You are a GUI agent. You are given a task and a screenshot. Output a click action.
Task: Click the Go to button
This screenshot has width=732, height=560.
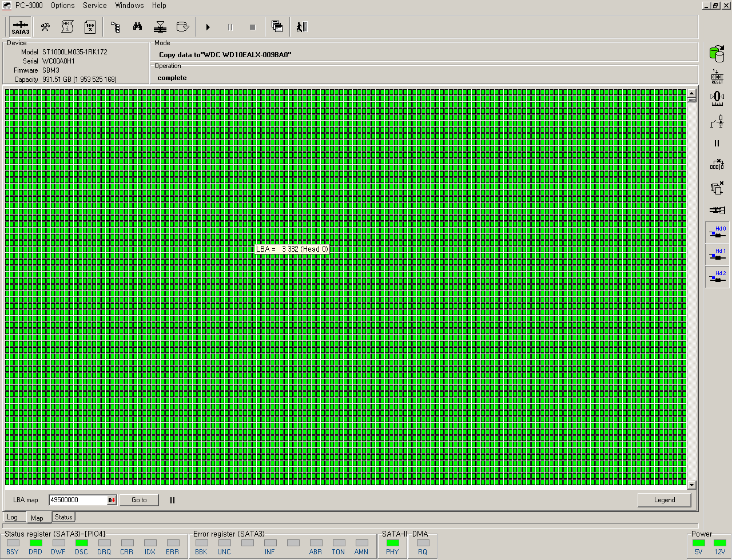tap(139, 500)
